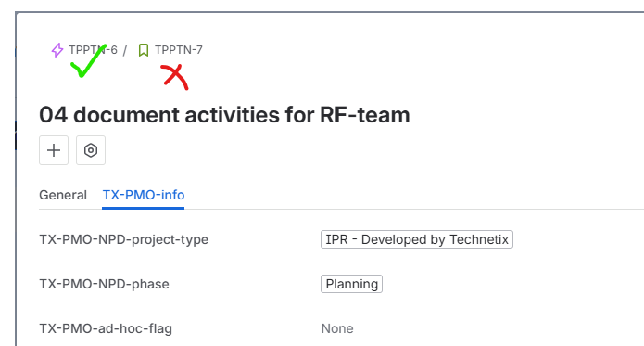This screenshot has width=644, height=346.
Task: Open TPPTN-7 issue key link
Action: click(x=179, y=50)
